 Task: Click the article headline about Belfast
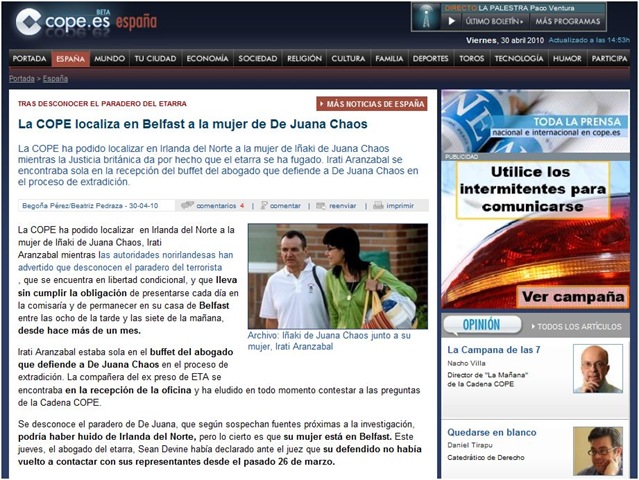click(193, 124)
